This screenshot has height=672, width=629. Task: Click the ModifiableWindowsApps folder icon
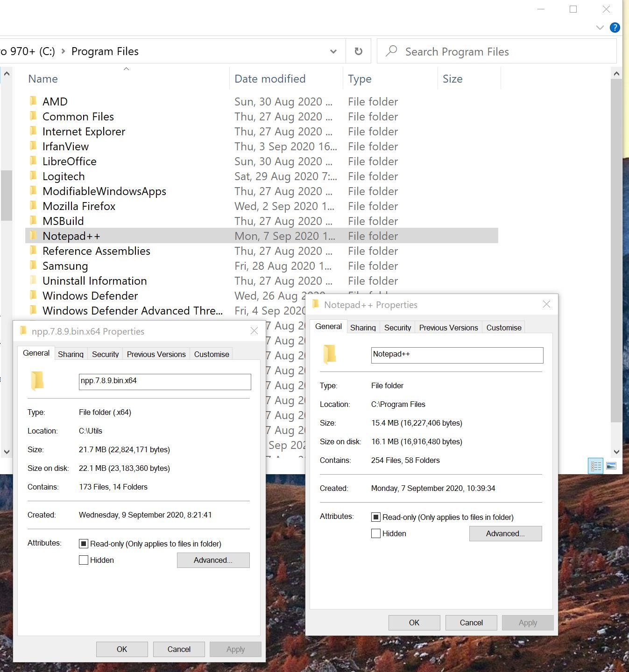pos(33,191)
